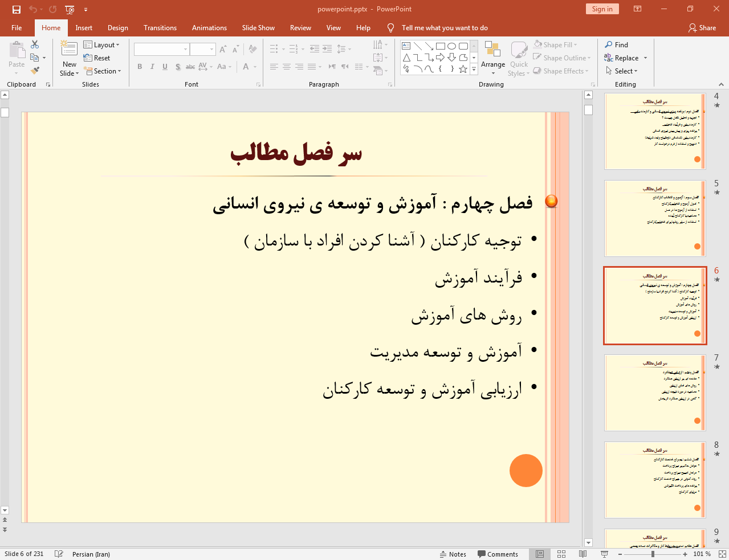Viewport: 729px width, 560px height.
Task: Toggle Italic formatting
Action: 152,67
